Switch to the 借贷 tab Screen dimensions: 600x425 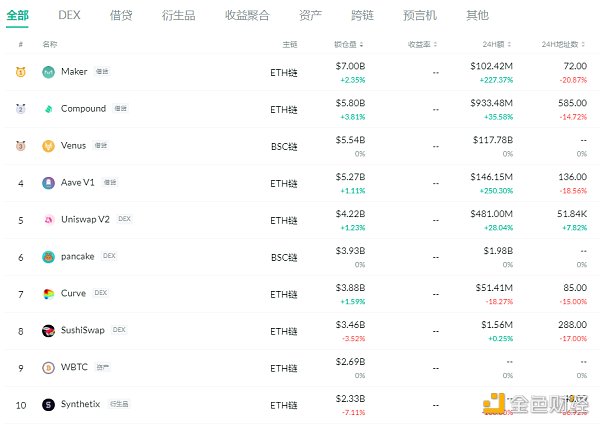click(121, 15)
